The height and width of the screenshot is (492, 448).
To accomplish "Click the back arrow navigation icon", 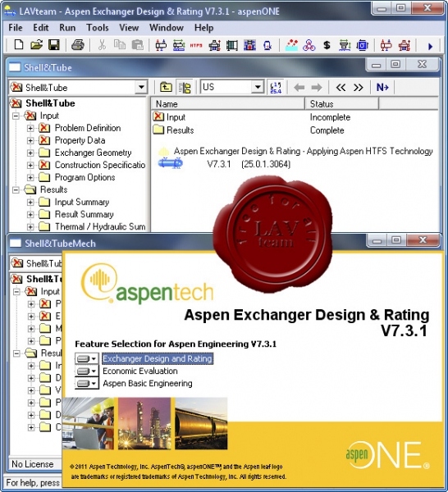I will point(299,87).
